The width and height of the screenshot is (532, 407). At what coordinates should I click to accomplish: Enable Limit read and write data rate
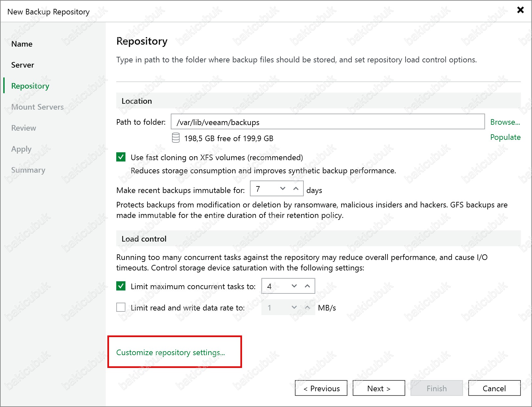pos(121,308)
